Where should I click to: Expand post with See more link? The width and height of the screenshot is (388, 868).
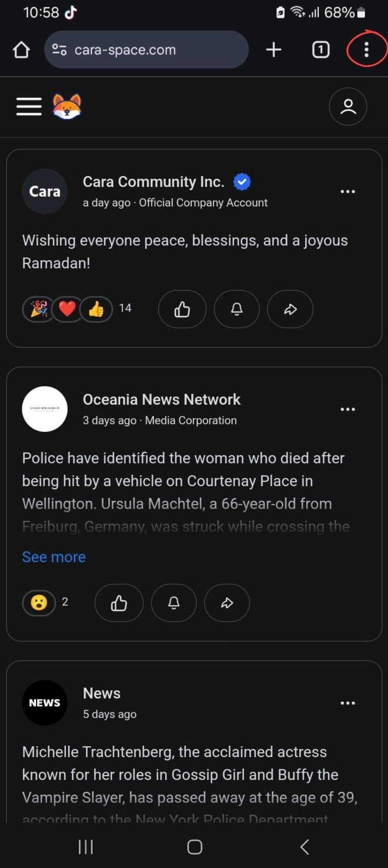tap(54, 557)
